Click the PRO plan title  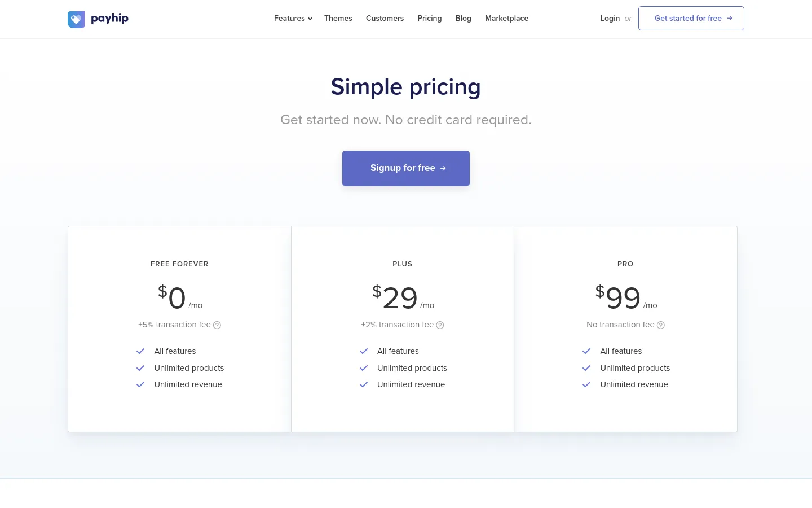pos(625,264)
